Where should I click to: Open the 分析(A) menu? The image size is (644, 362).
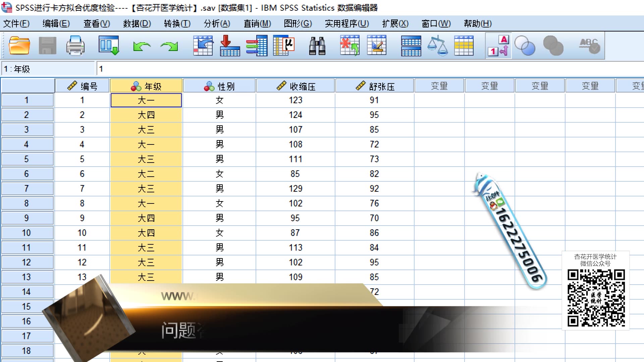(217, 23)
